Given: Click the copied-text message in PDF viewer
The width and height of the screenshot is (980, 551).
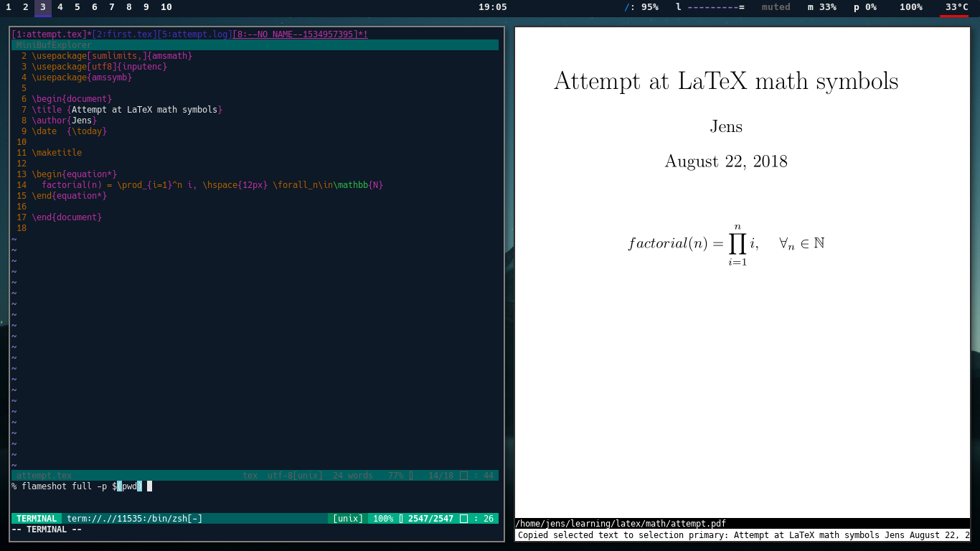Looking at the screenshot, I should click(x=743, y=535).
